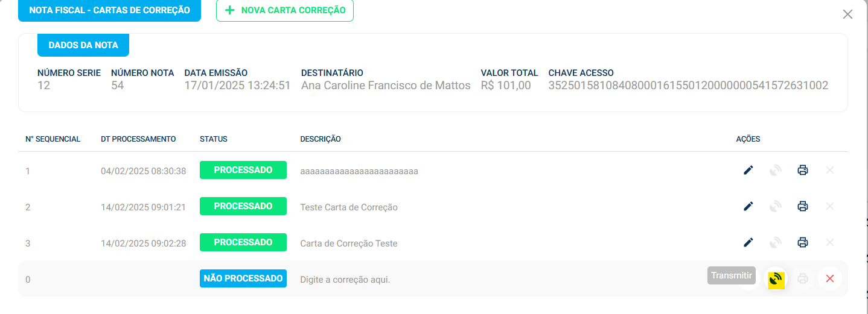Click the "Processado" badge of sequence 1
This screenshot has height=314, width=868.
click(x=243, y=170)
